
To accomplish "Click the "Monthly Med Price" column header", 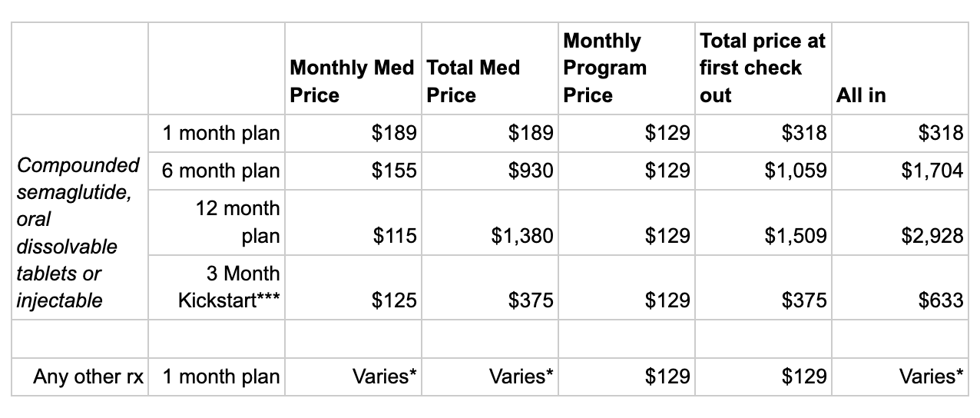I will coord(352,81).
